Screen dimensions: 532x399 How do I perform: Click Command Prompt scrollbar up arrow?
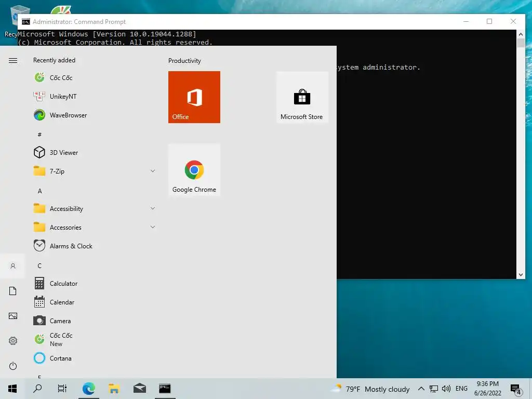[521, 34]
